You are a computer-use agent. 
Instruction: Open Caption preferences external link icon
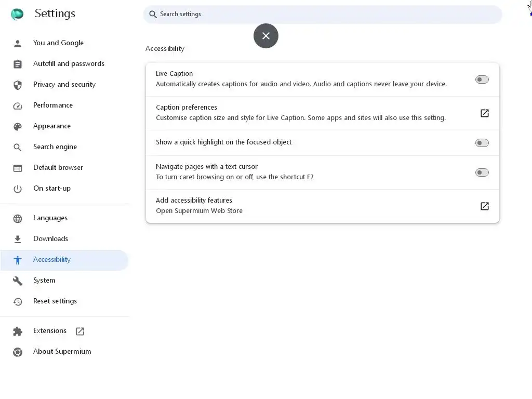(x=485, y=113)
